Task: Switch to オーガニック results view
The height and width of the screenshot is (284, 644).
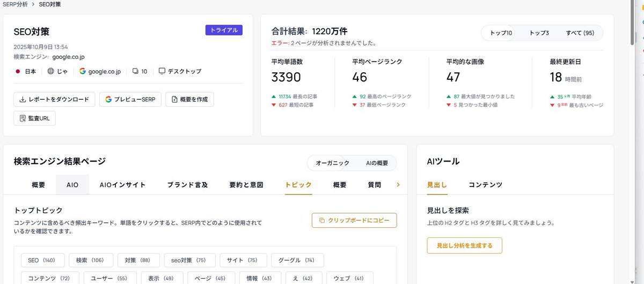Action: (x=332, y=163)
